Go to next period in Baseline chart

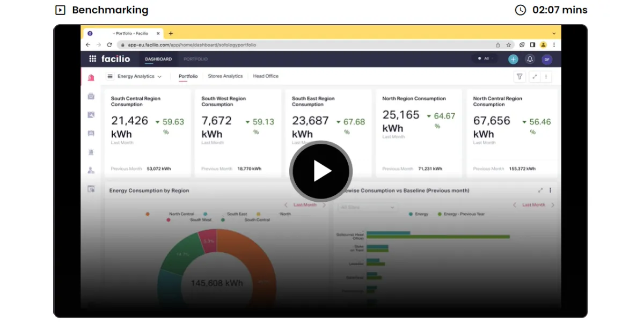click(553, 204)
